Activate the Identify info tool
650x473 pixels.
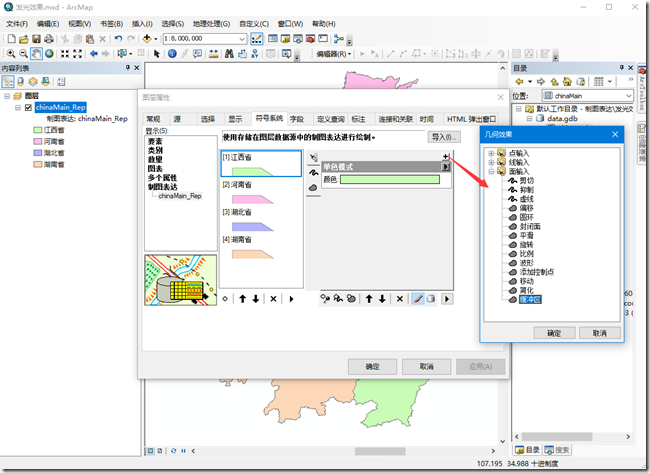click(x=172, y=54)
